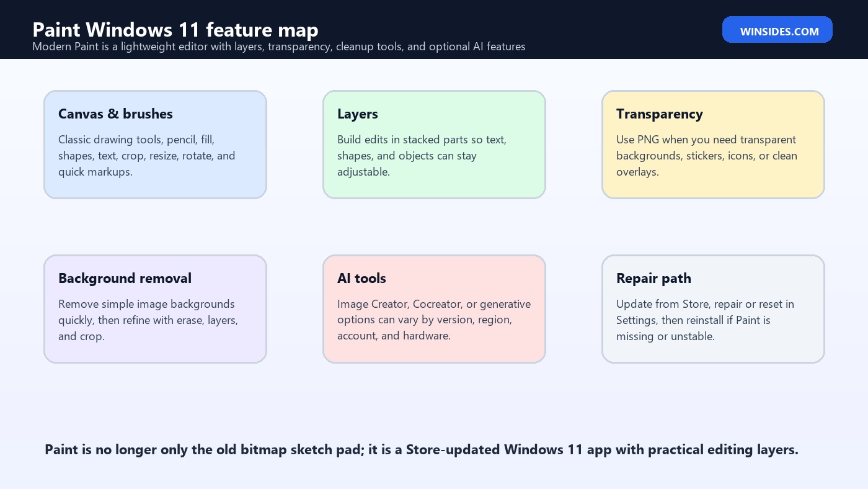
Task: Click the footer sentence 'Paint is no longer only'
Action: (x=422, y=449)
